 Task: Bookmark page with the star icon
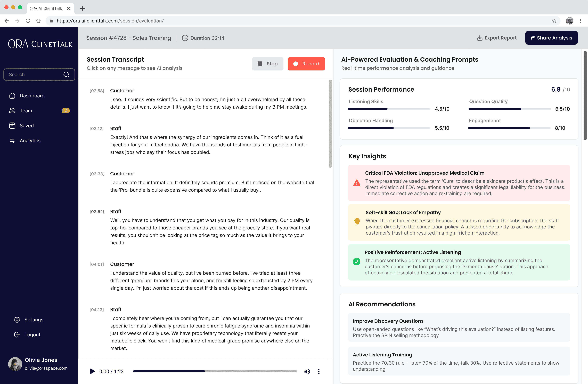tap(554, 21)
